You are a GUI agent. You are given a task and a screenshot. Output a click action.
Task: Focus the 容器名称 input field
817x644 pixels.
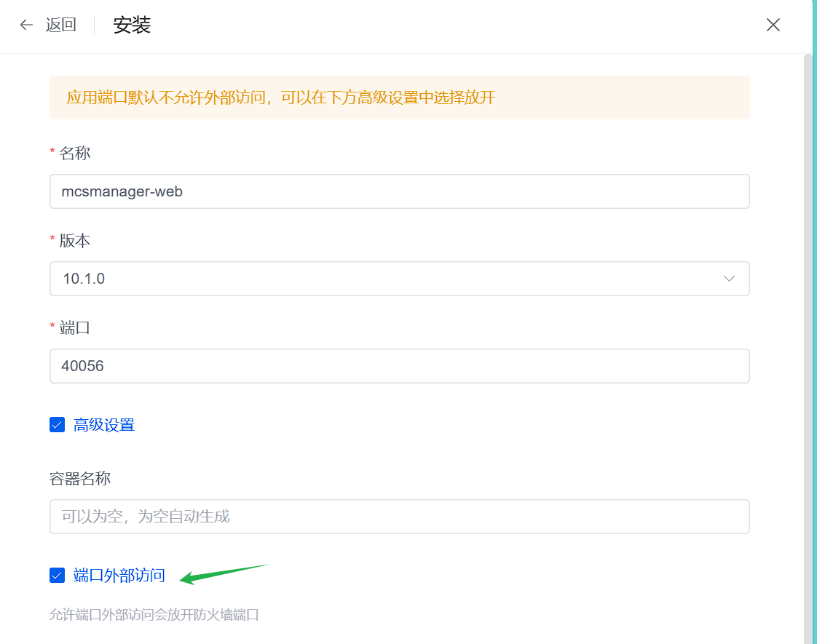[x=399, y=517]
